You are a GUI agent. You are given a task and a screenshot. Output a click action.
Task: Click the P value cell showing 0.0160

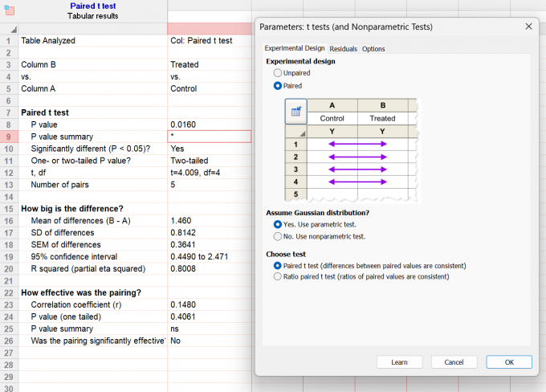(x=210, y=125)
